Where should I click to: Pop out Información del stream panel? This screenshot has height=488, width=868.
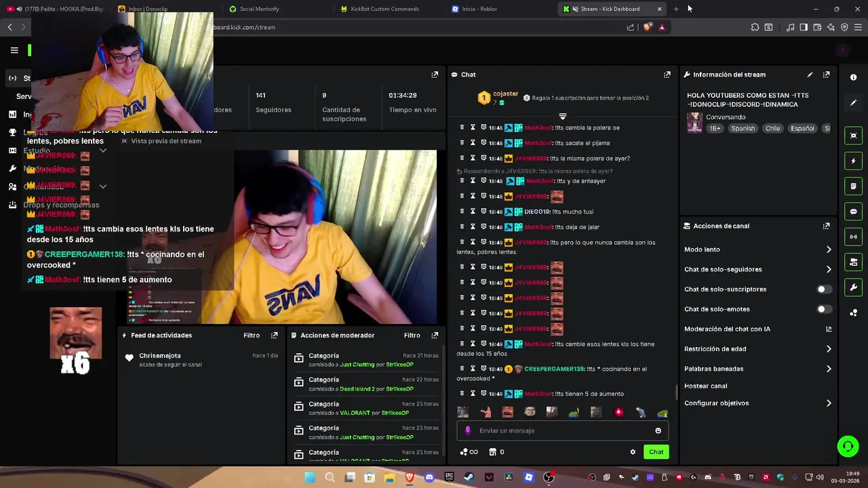(826, 75)
